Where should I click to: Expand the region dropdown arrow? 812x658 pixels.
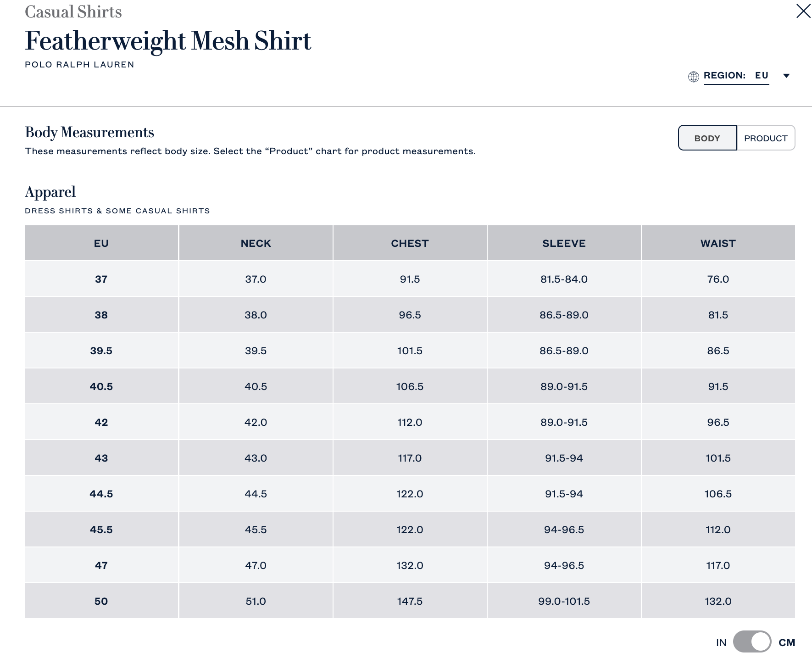click(786, 76)
